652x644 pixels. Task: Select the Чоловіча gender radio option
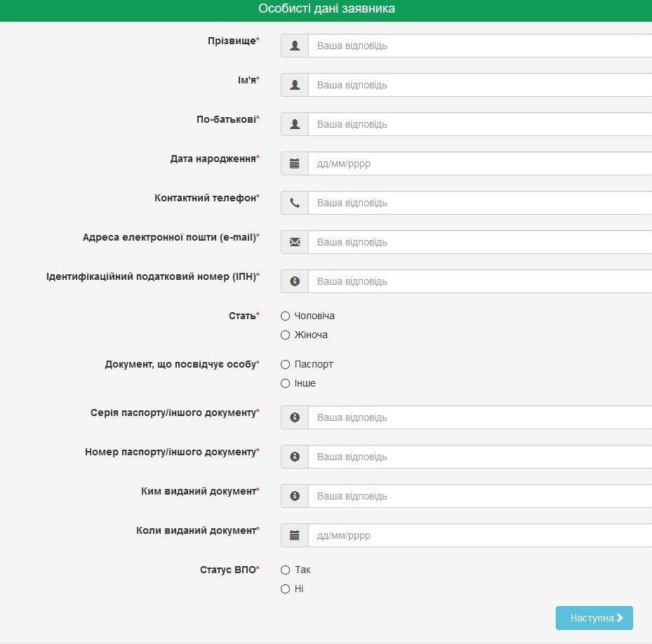pyautogui.click(x=285, y=316)
